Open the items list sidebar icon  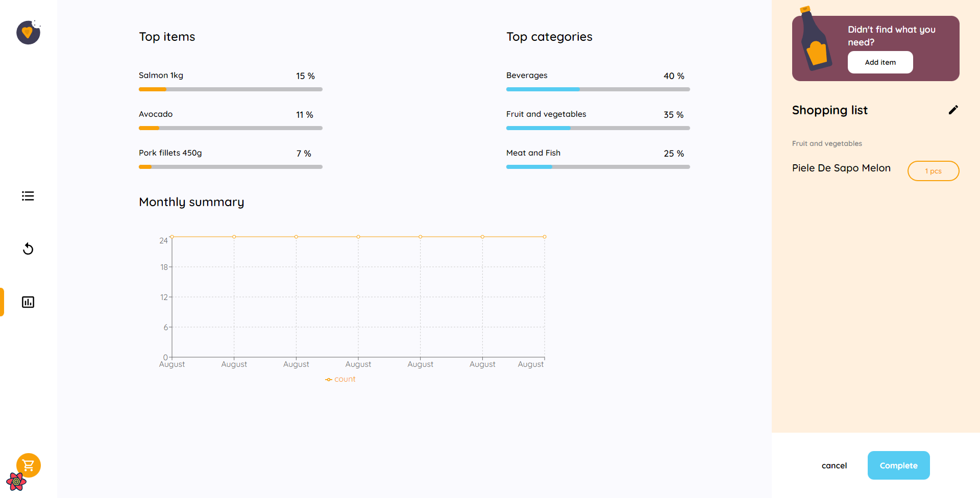(x=28, y=196)
